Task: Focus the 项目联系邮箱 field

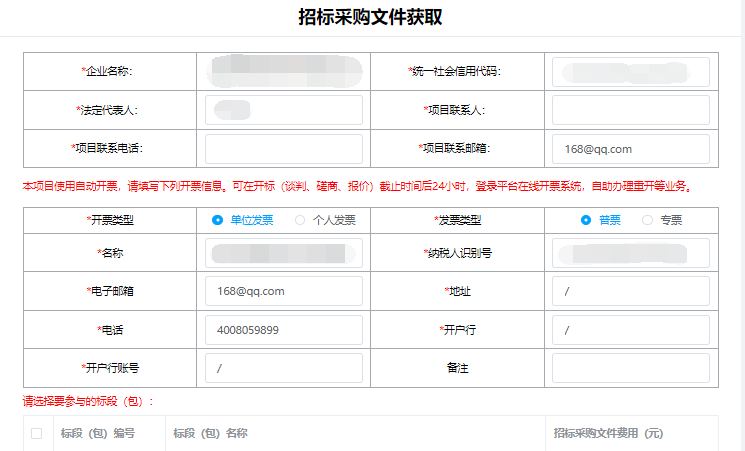Action: pos(630,149)
